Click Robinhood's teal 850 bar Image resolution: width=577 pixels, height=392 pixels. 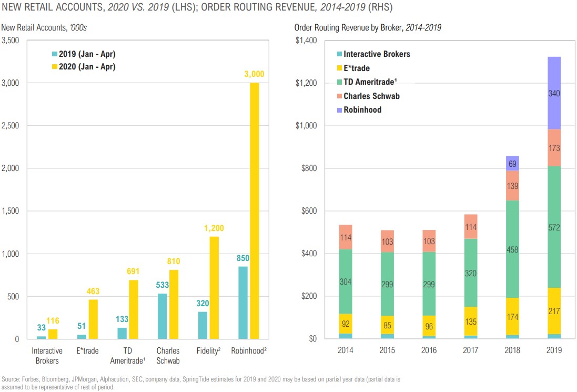pos(242,303)
